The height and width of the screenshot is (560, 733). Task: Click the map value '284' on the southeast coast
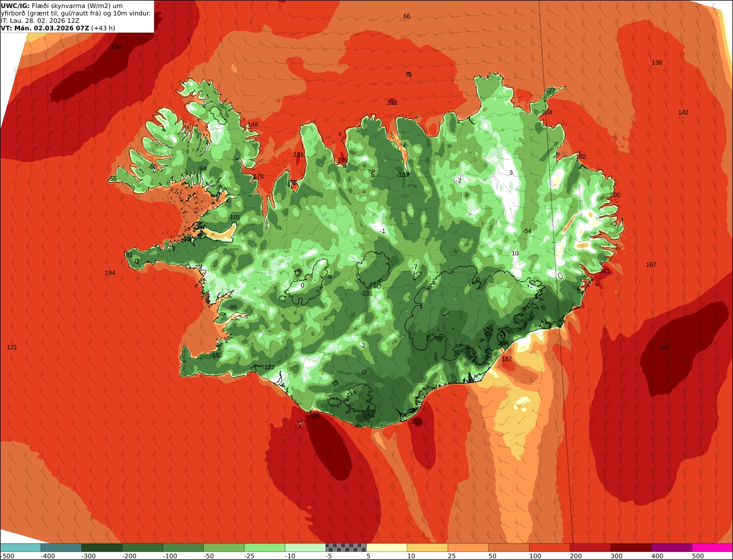pyautogui.click(x=503, y=343)
